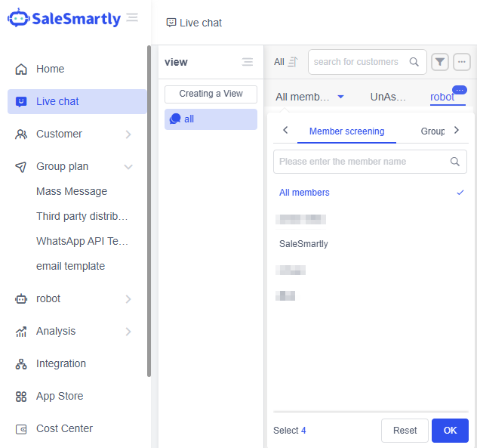Click the App Store grid icon
This screenshot has width=477, height=448.
[21, 396]
